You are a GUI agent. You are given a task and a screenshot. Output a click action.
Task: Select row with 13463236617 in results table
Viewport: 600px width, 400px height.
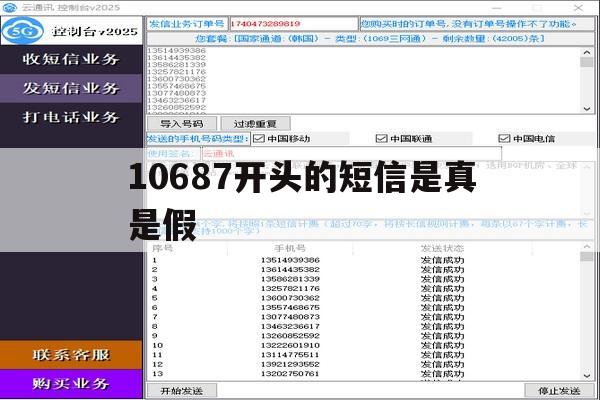[x=364, y=327]
